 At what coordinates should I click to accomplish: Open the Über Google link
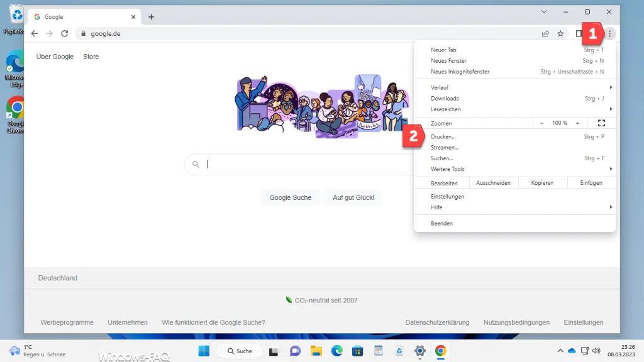coord(55,57)
